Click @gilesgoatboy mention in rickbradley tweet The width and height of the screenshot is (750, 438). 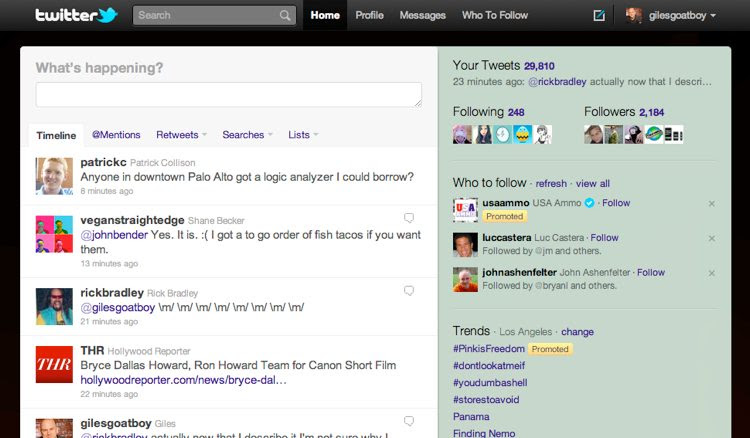click(118, 307)
